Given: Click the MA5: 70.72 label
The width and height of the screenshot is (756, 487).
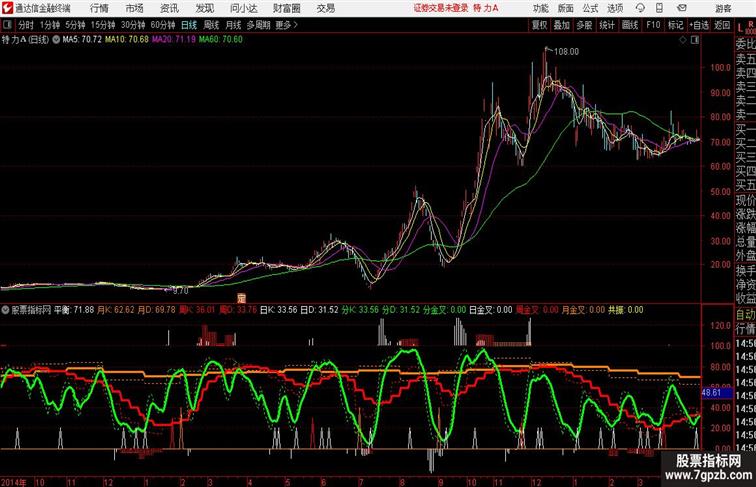Looking at the screenshot, I should [82, 40].
